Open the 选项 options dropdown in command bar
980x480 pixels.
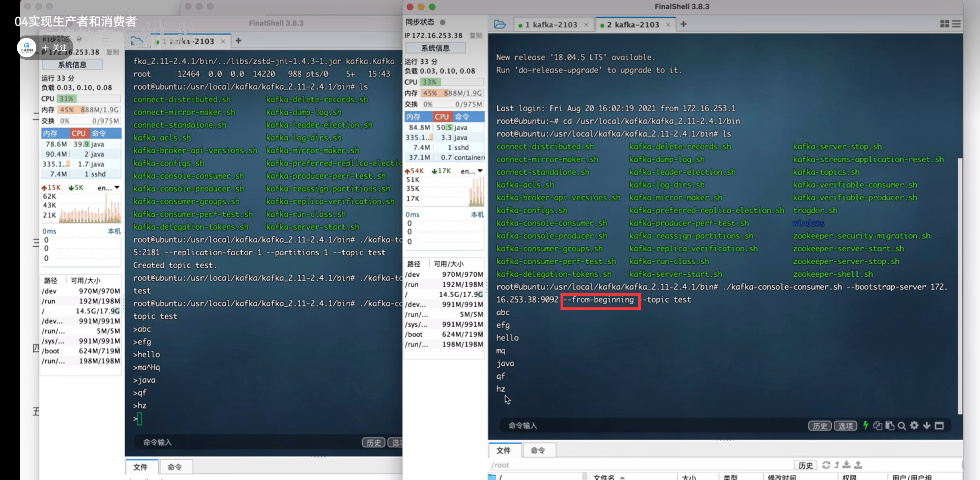click(845, 426)
